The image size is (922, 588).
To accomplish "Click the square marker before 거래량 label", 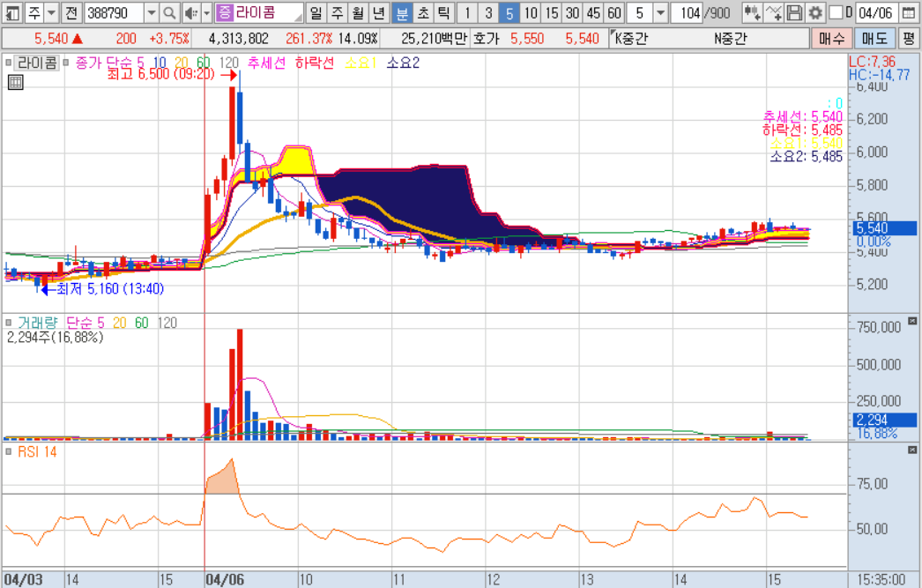I will [x=8, y=323].
